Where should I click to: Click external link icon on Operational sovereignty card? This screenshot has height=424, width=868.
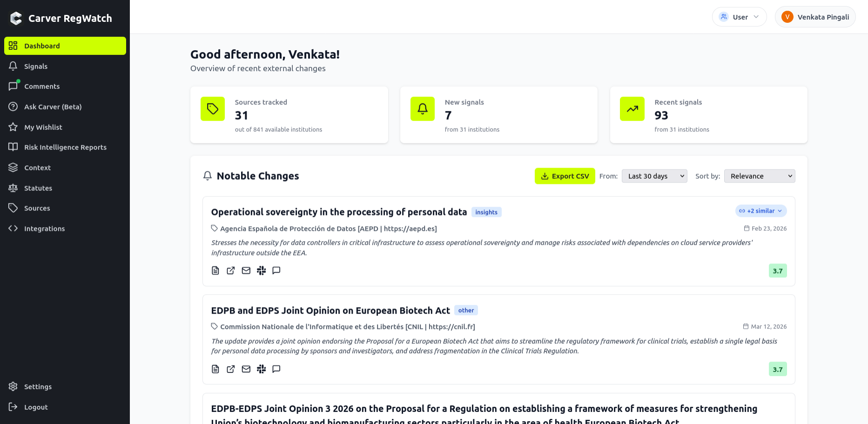[x=231, y=271]
